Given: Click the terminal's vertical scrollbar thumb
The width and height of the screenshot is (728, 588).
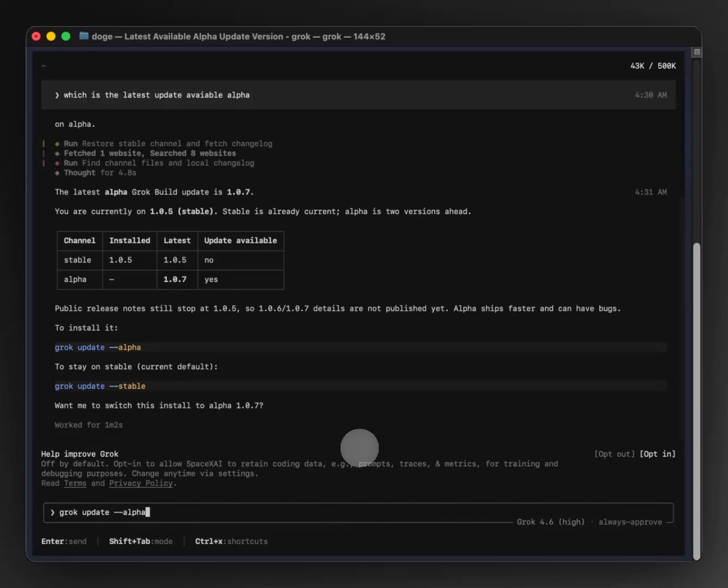Looking at the screenshot, I should tap(697, 400).
